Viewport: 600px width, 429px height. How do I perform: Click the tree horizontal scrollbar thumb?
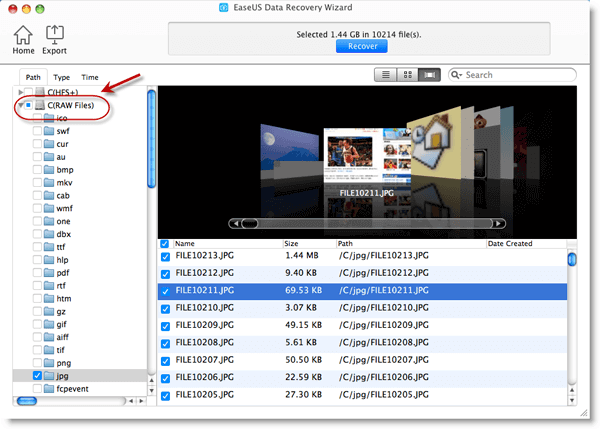click(x=27, y=401)
